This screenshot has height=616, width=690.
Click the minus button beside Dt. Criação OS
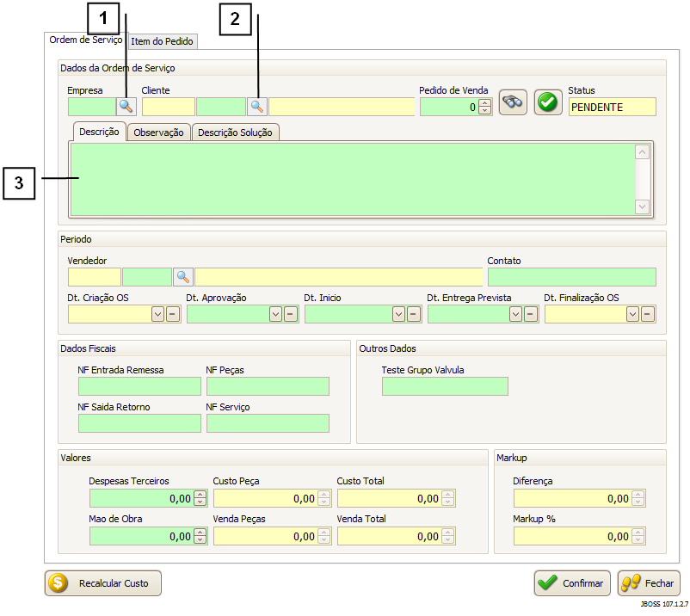(x=173, y=314)
